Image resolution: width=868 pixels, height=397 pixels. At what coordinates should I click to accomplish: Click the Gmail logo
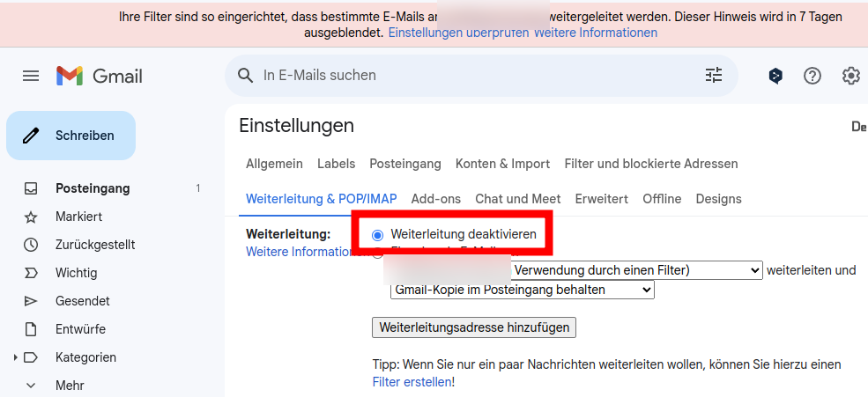point(99,76)
